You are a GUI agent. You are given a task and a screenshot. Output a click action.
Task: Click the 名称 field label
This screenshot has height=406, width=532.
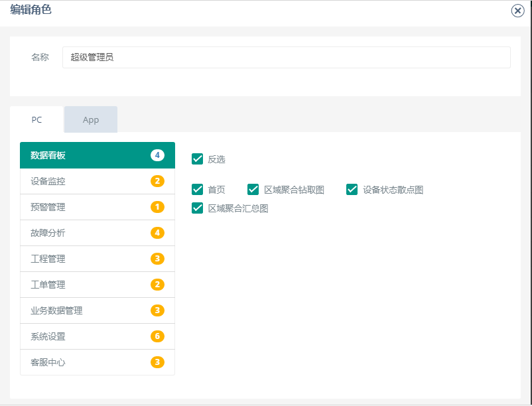pyautogui.click(x=40, y=57)
